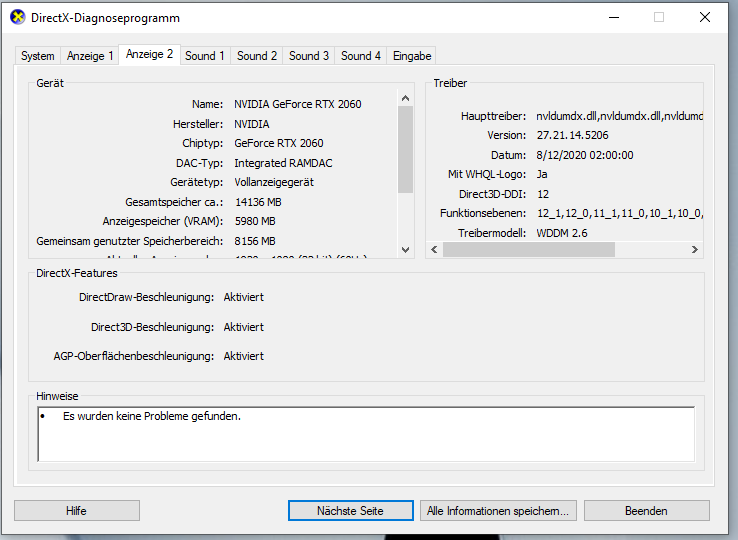This screenshot has height=540, width=738.
Task: Click DirectDraw-Beschleunigung Aktiviert status
Action: [x=244, y=298]
